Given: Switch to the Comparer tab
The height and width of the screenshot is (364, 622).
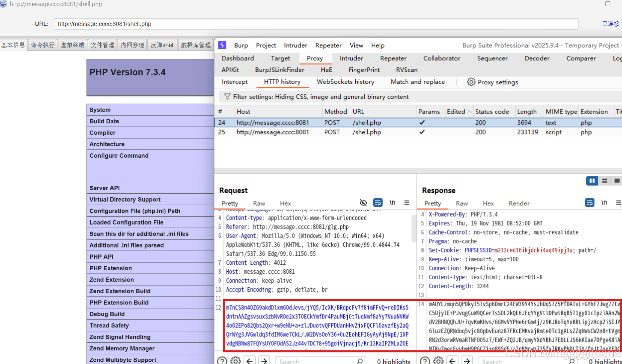Looking at the screenshot, I should (581, 58).
